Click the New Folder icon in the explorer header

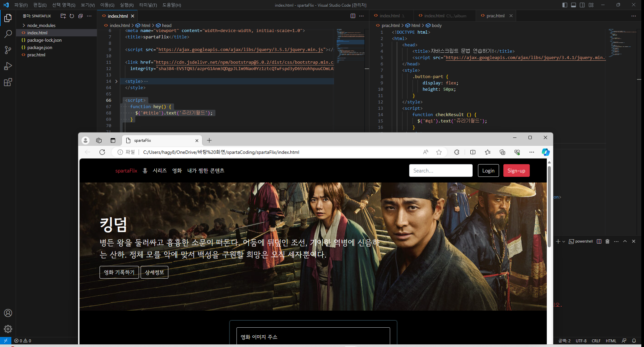63,16
